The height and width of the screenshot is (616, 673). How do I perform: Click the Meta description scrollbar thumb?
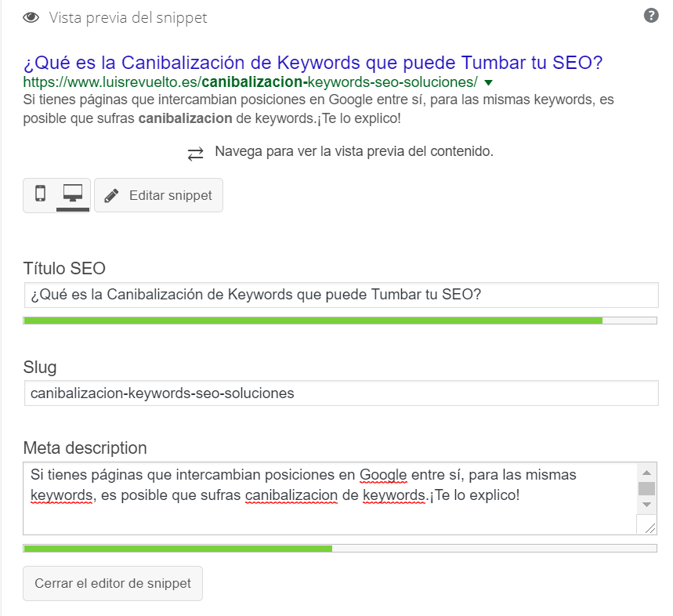click(x=646, y=489)
